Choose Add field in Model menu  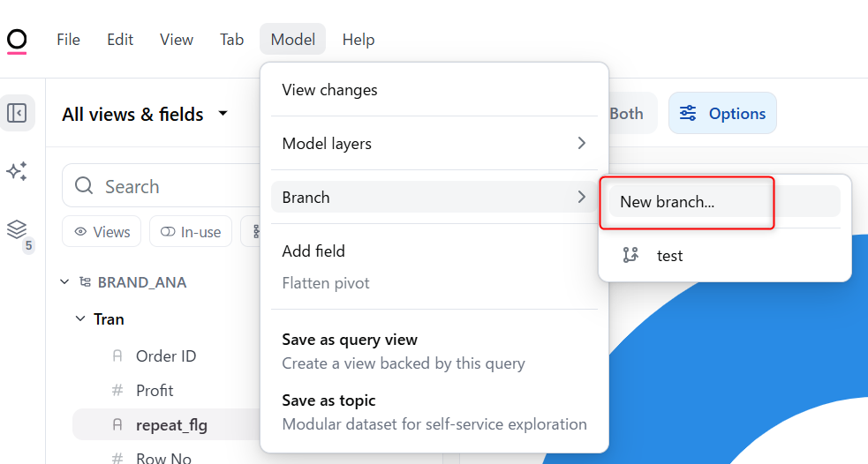click(x=434, y=251)
